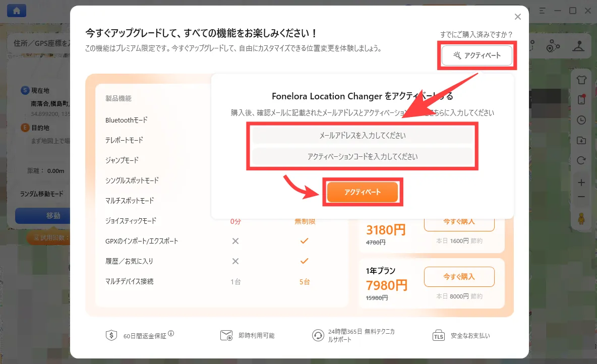Click the 3180円 price text
Viewport: 597px width, 364px height.
pyautogui.click(x=386, y=230)
